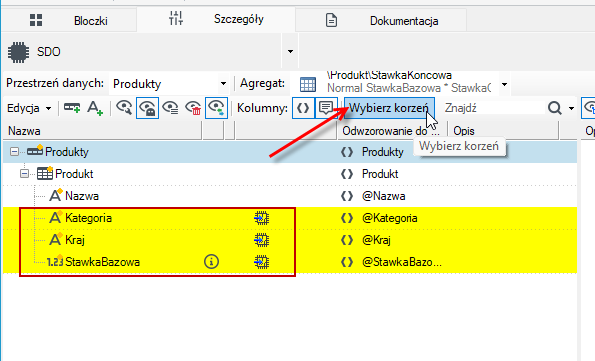Click the @Nazwa mapping text
Viewport: 595px width, 361px height.
coord(383,196)
